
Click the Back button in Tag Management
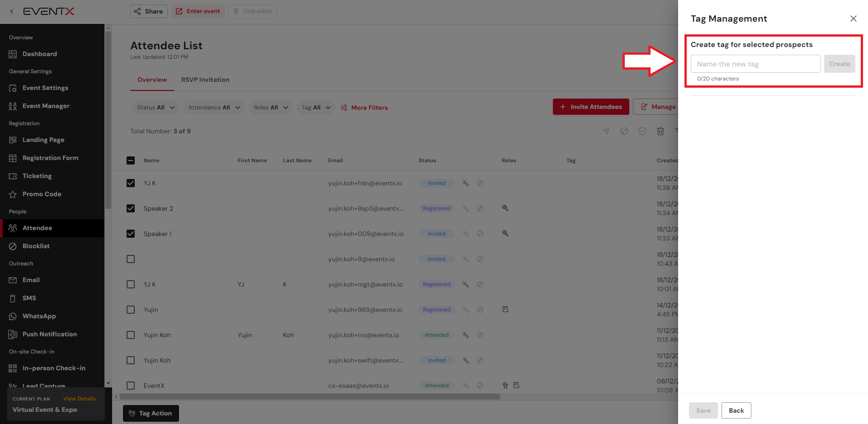tap(736, 410)
